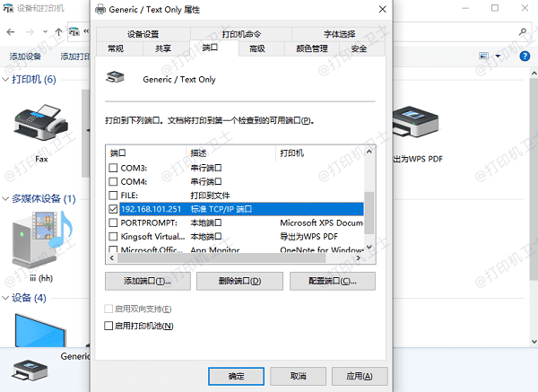
Task: Open the help question mark icon
Action: 525,56
